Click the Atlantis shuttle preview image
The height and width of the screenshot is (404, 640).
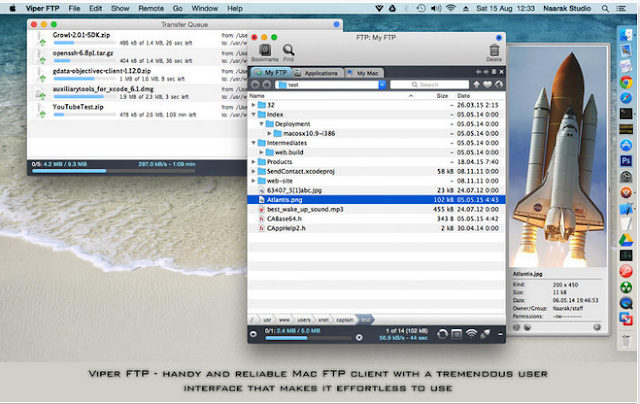(558, 156)
